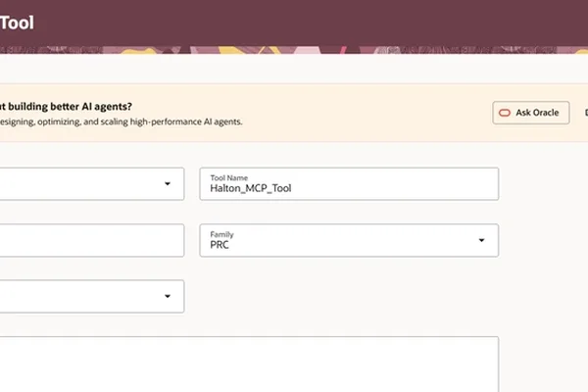Click the Ask Oracle button
The width and height of the screenshot is (588, 392).
tap(530, 113)
